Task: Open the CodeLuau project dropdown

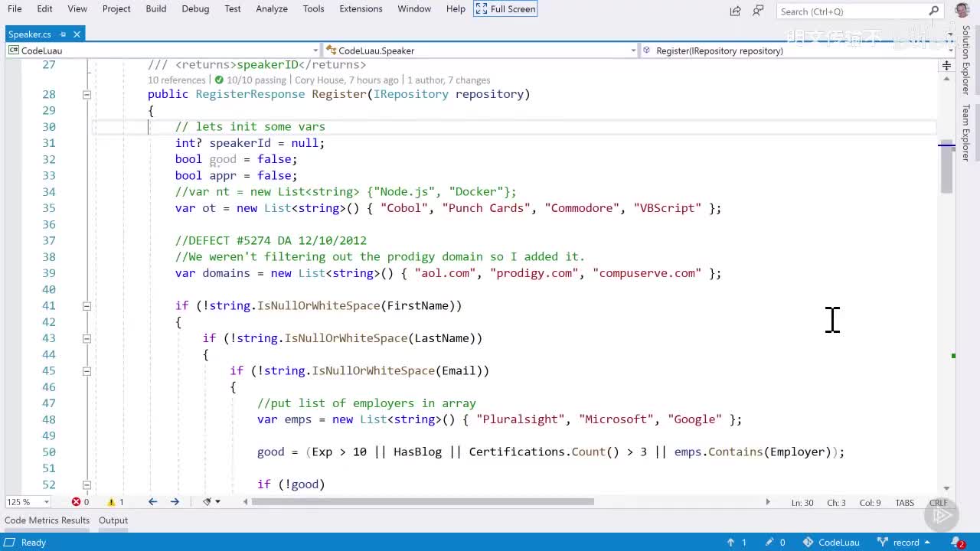Action: point(162,51)
